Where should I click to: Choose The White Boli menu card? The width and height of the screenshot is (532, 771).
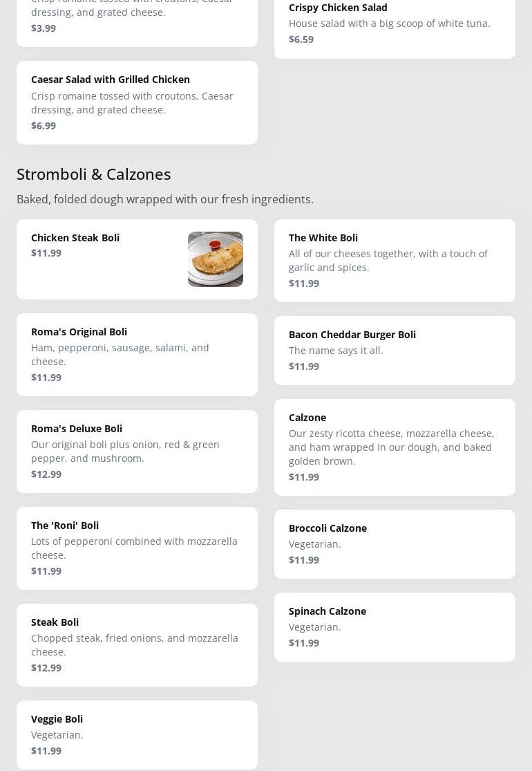395,261
